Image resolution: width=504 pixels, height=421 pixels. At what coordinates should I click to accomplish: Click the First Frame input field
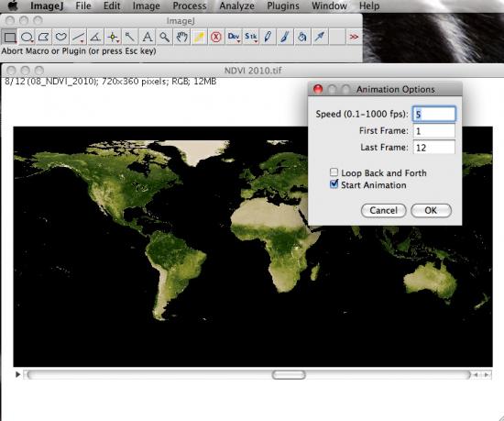pos(434,131)
